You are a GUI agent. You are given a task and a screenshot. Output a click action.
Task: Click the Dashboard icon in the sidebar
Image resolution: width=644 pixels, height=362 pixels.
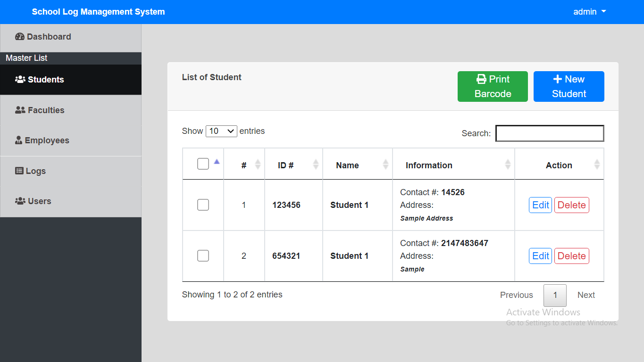pos(21,36)
